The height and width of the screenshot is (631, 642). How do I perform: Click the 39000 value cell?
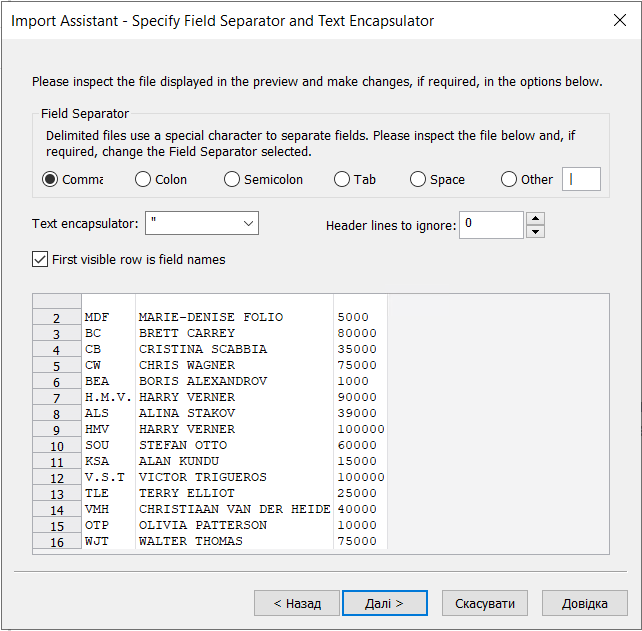pos(360,413)
